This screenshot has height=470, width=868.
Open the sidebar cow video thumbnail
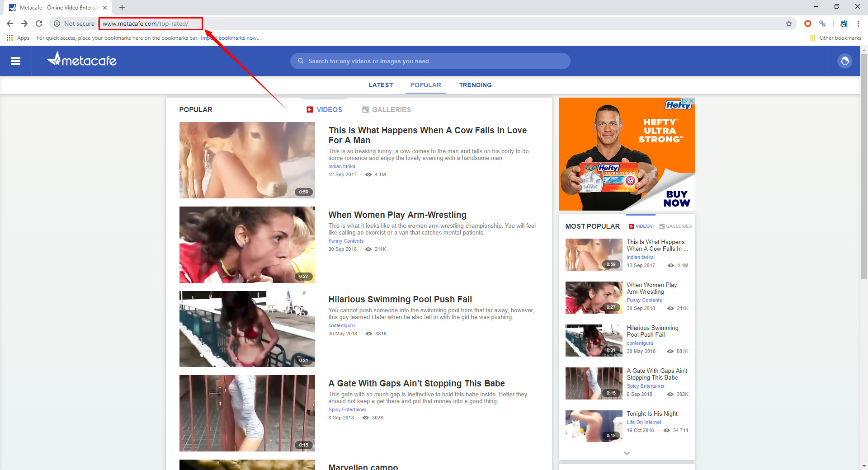pos(594,255)
